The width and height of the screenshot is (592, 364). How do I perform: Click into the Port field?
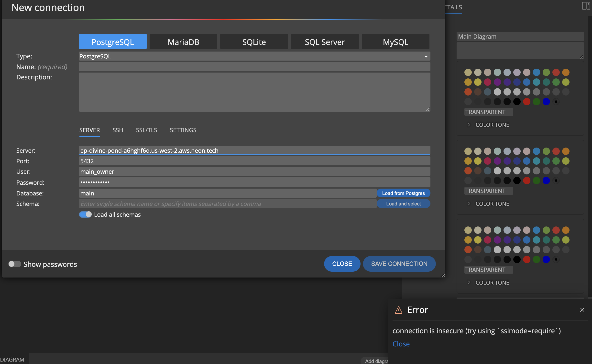[x=254, y=161]
